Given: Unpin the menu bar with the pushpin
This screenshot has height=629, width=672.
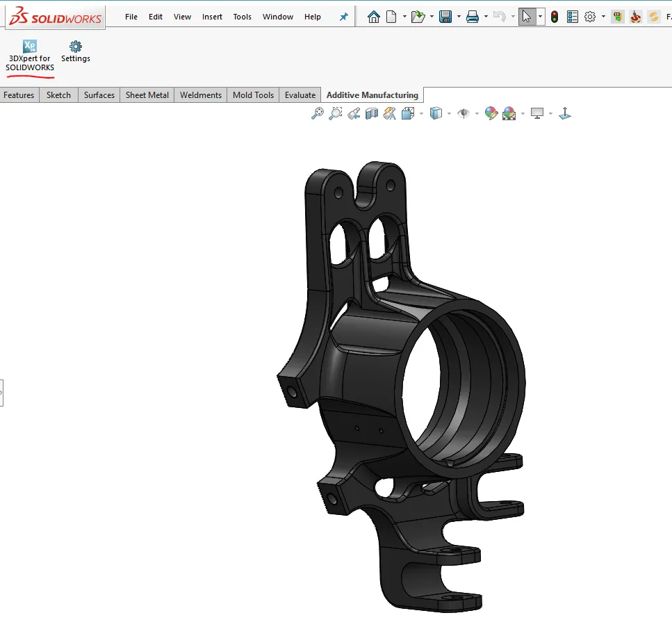Looking at the screenshot, I should pos(343,16).
